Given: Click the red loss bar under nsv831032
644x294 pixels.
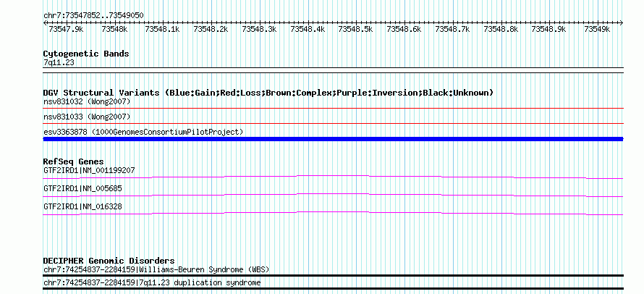Looking at the screenshot, I should pos(334,108).
